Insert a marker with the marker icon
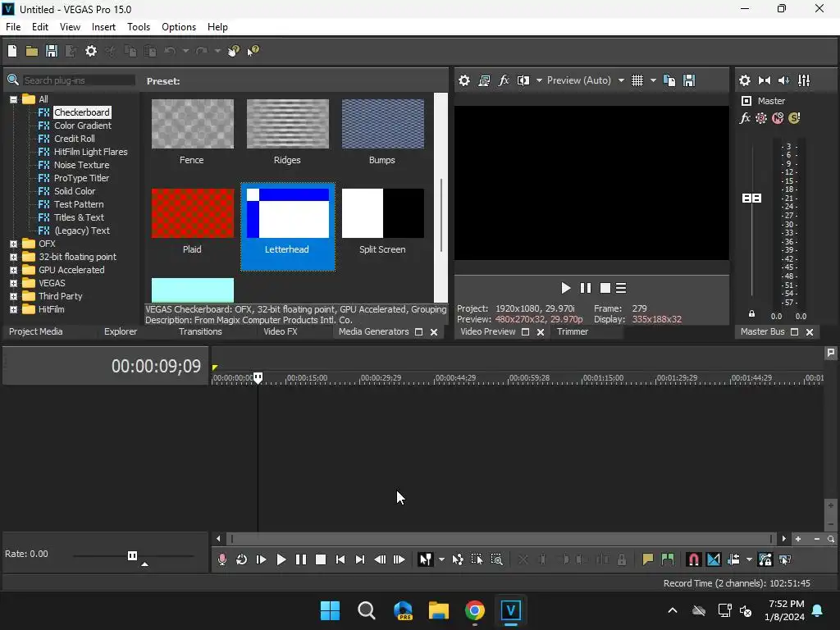This screenshot has height=630, width=840. 648,559
